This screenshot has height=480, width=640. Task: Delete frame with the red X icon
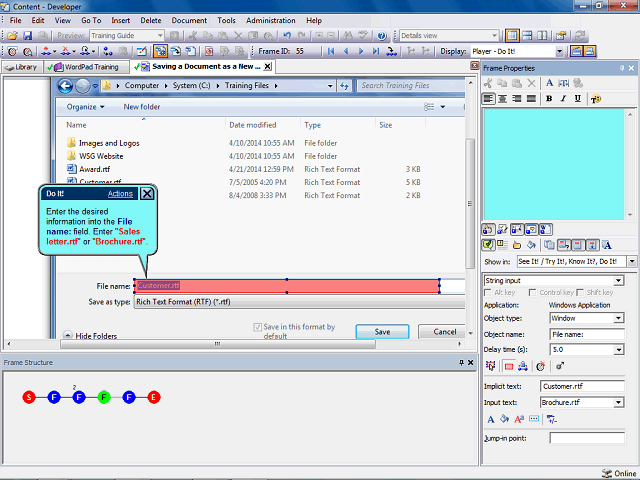[x=65, y=51]
